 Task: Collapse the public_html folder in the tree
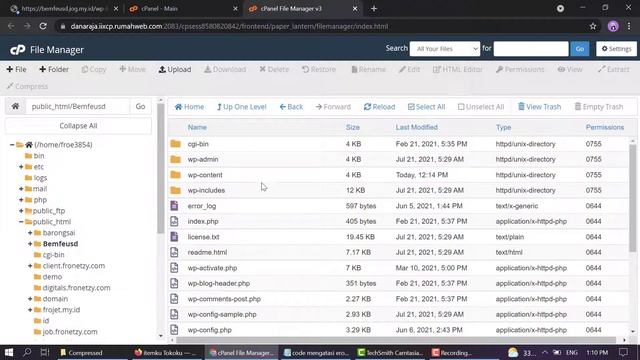tap(21, 222)
